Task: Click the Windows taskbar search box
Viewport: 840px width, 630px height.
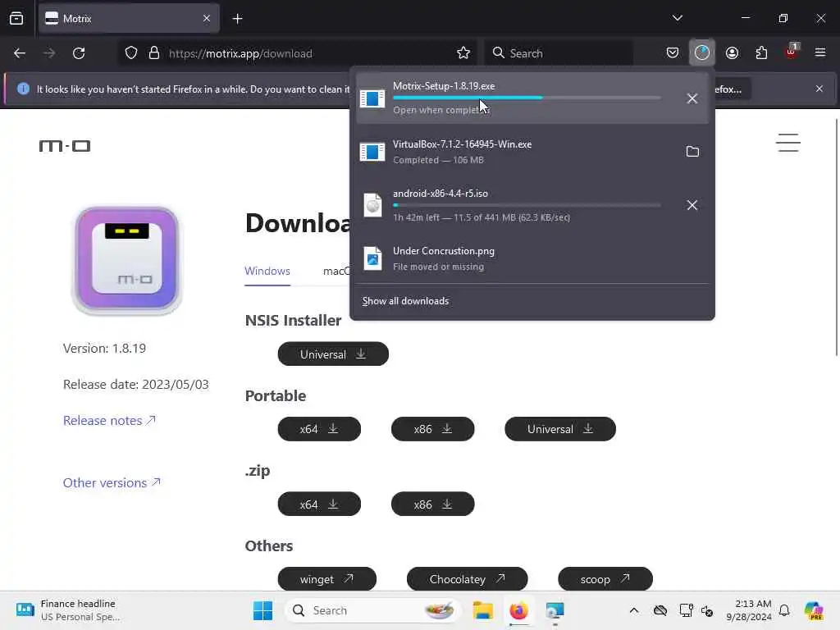Action: (373, 610)
